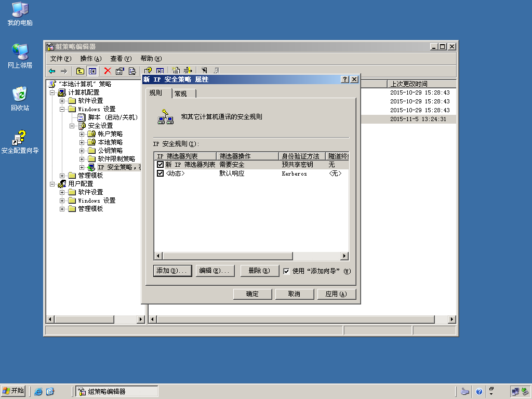Click the right arrow of the rules list scrollbar
The height and width of the screenshot is (399, 532).
pyautogui.click(x=344, y=256)
